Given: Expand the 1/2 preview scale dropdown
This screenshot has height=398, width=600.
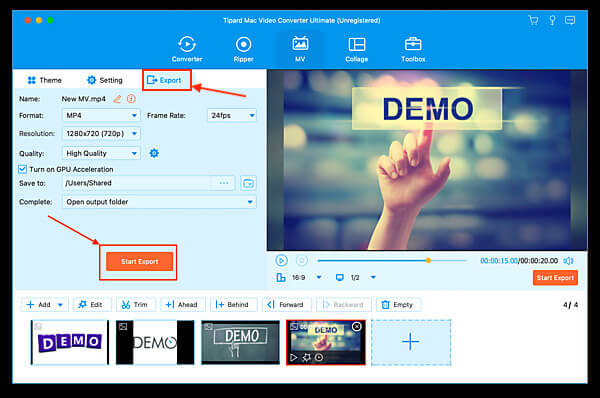Looking at the screenshot, I should click(x=373, y=277).
